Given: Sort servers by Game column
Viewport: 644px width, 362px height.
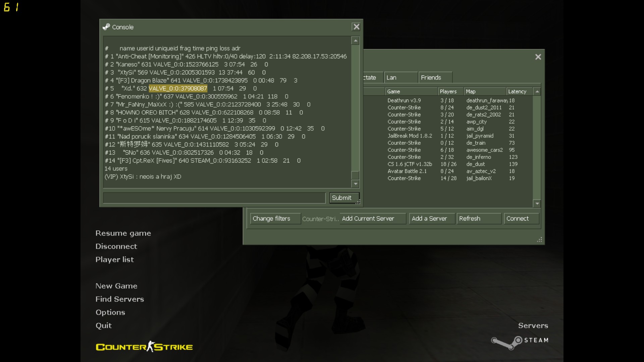Looking at the screenshot, I should 411,92.
